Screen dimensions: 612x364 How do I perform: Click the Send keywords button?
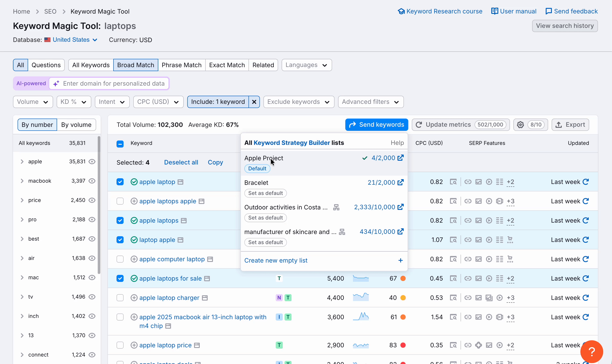point(376,125)
